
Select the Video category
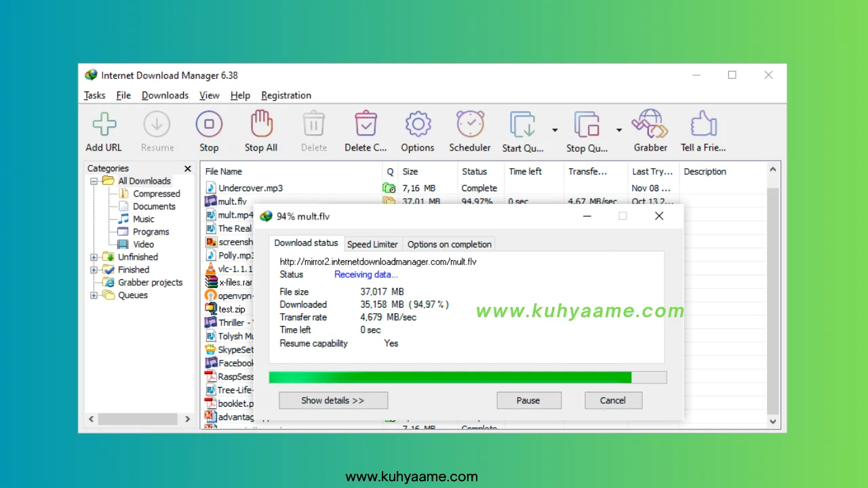click(x=144, y=244)
